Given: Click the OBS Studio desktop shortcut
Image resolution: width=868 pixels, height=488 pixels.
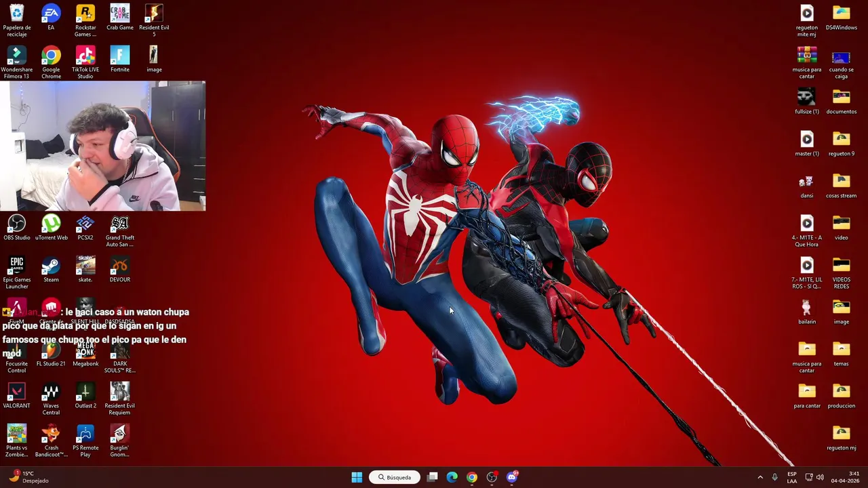Looking at the screenshot, I should coord(17,228).
